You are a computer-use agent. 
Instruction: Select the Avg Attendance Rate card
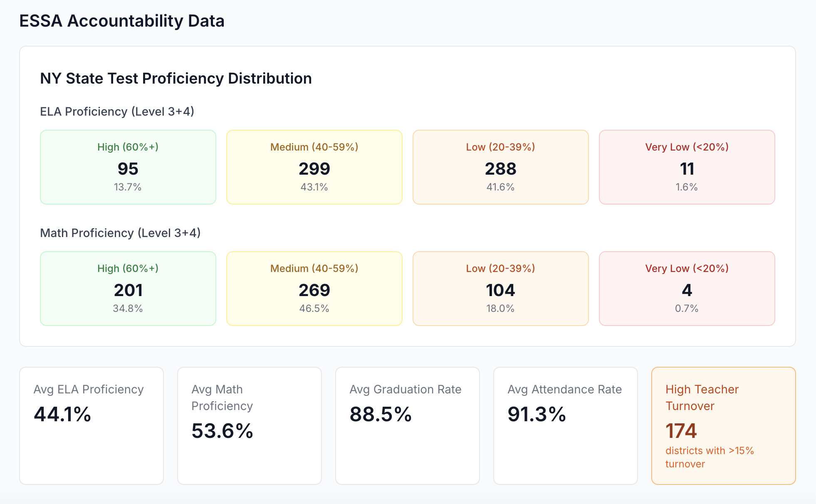click(x=566, y=425)
